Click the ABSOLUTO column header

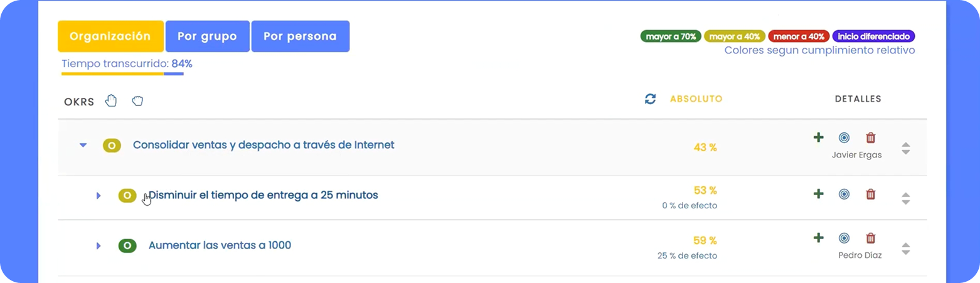coord(696,99)
